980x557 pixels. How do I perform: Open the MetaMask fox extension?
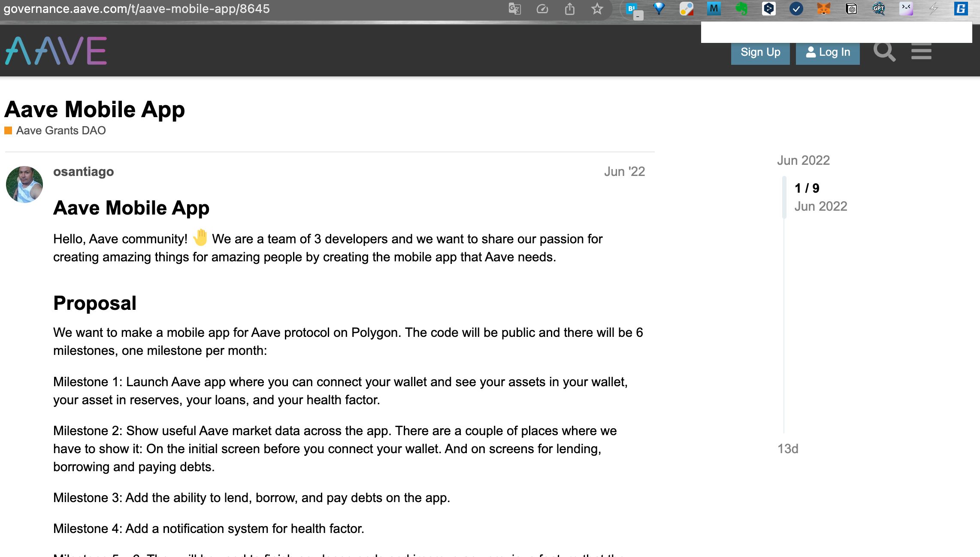pyautogui.click(x=824, y=9)
